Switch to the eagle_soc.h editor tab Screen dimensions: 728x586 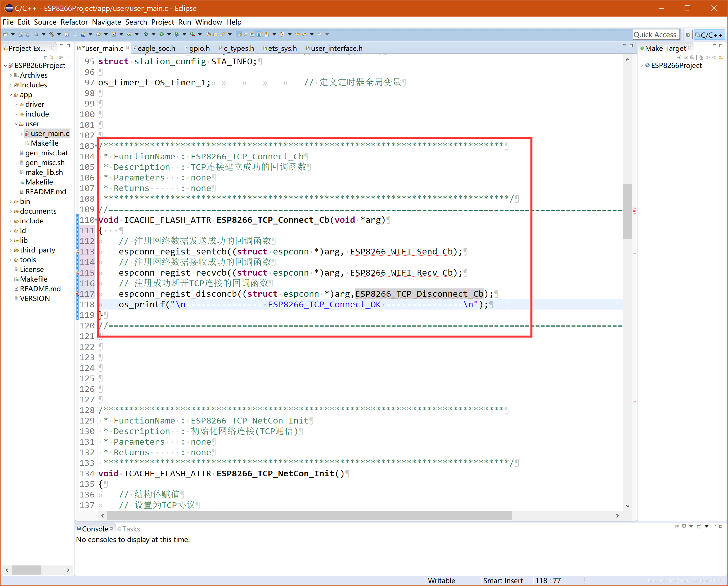(156, 48)
